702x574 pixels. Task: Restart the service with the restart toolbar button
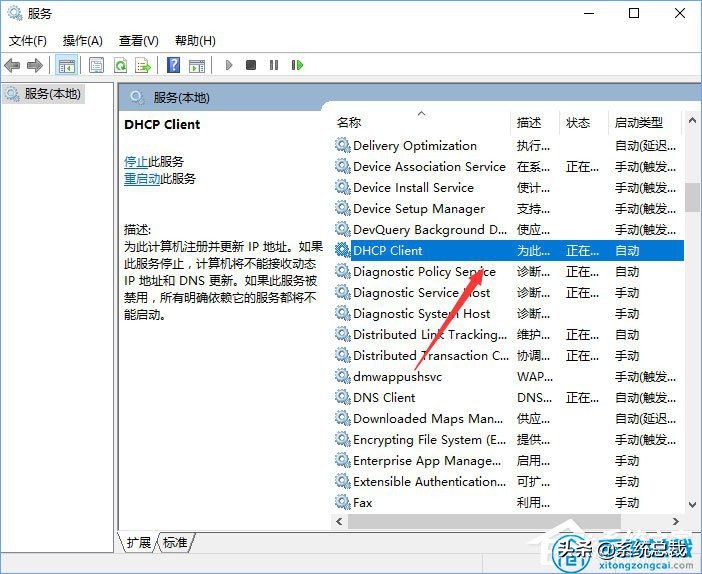tap(297, 65)
